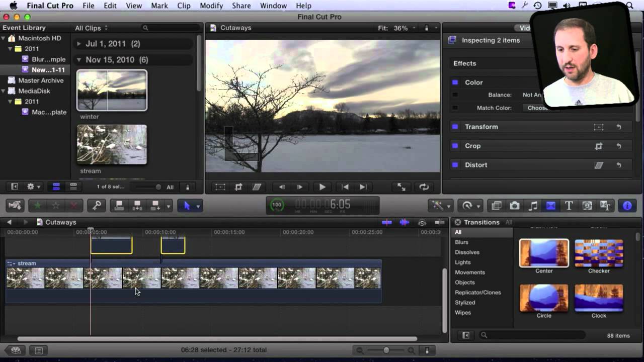Enter full screen playback
644x362 pixels.
(x=401, y=187)
